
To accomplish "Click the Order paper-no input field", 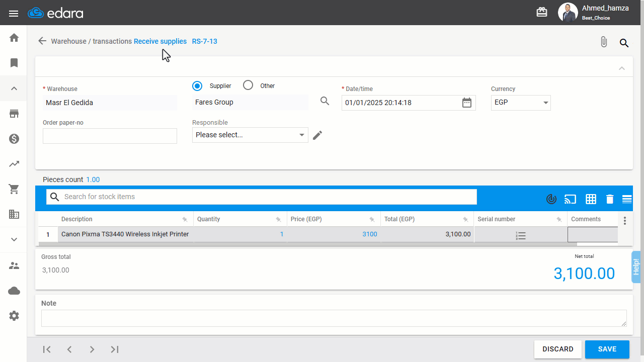I will (110, 136).
